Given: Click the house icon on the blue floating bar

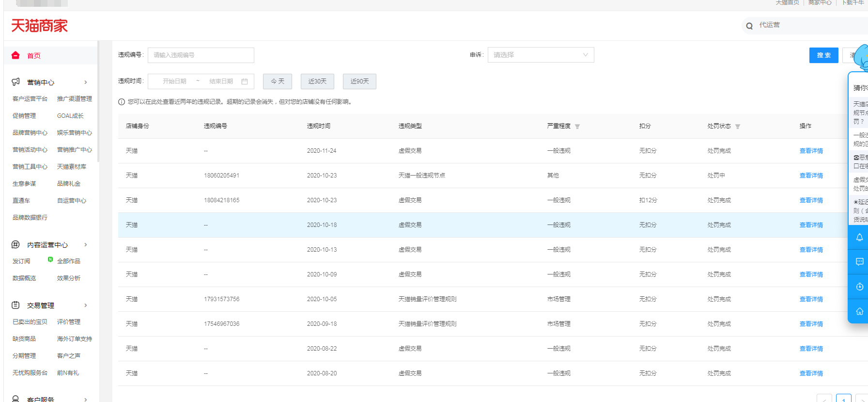Looking at the screenshot, I should (859, 311).
